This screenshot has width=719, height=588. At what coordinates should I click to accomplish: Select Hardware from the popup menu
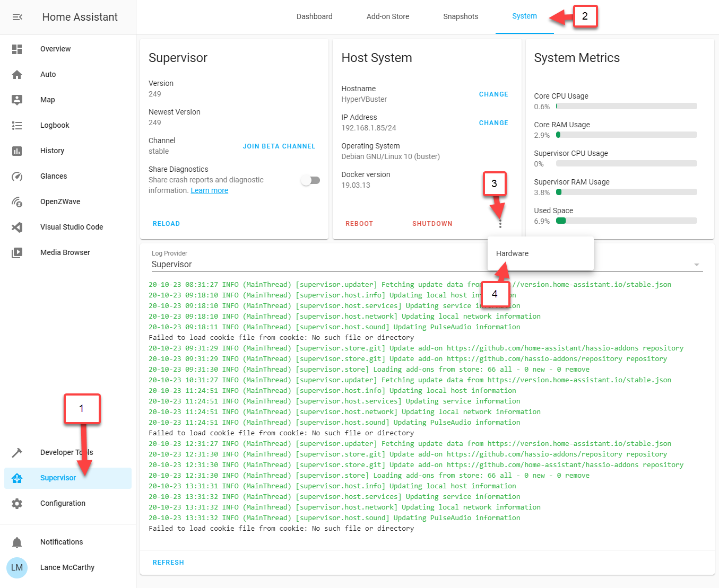(x=512, y=253)
